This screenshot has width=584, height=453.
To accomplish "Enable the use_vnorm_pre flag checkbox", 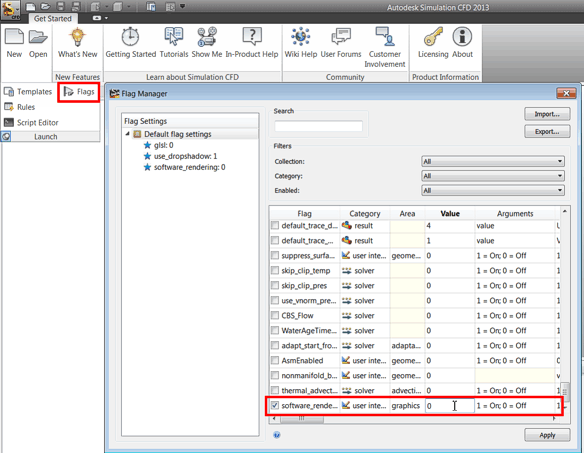I will [275, 300].
